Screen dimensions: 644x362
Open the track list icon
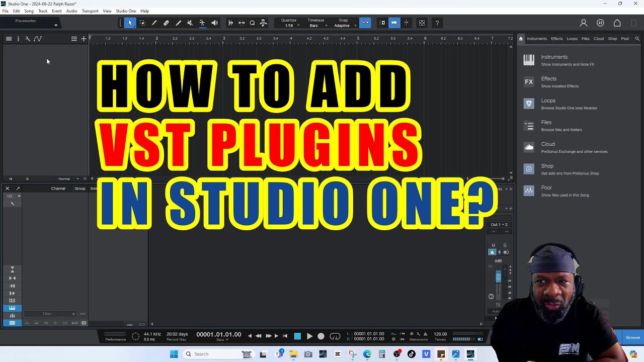tap(74, 39)
